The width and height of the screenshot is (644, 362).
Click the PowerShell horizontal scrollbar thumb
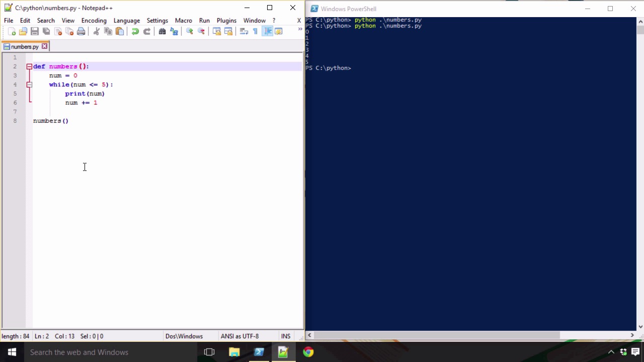[x=436, y=335]
